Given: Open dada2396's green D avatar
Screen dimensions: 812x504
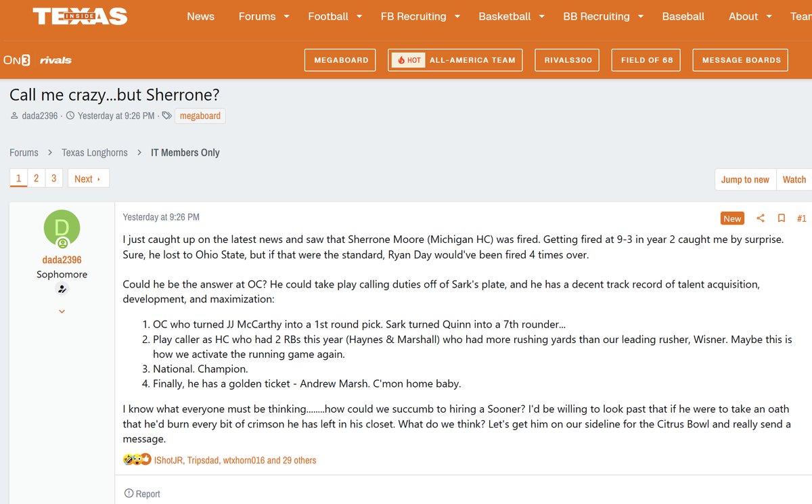Looking at the screenshot, I should [x=62, y=228].
